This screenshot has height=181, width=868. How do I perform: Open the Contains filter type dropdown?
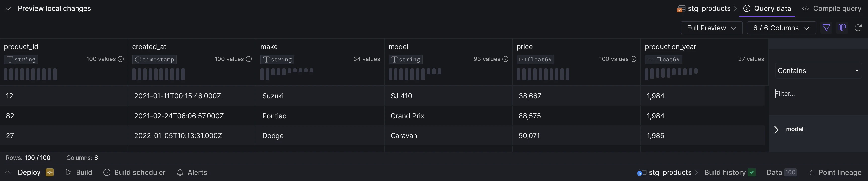click(x=818, y=71)
